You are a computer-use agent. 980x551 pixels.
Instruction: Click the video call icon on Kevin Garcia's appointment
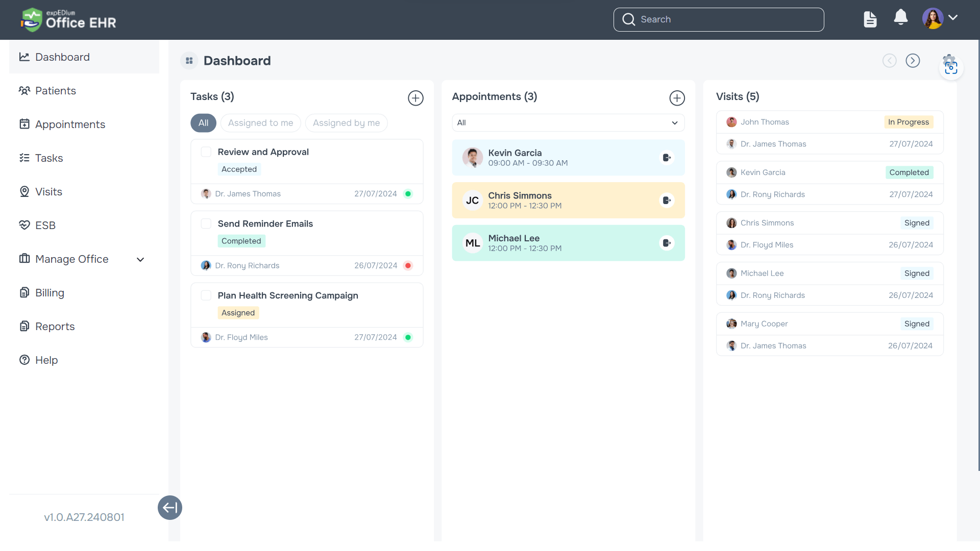(x=667, y=157)
